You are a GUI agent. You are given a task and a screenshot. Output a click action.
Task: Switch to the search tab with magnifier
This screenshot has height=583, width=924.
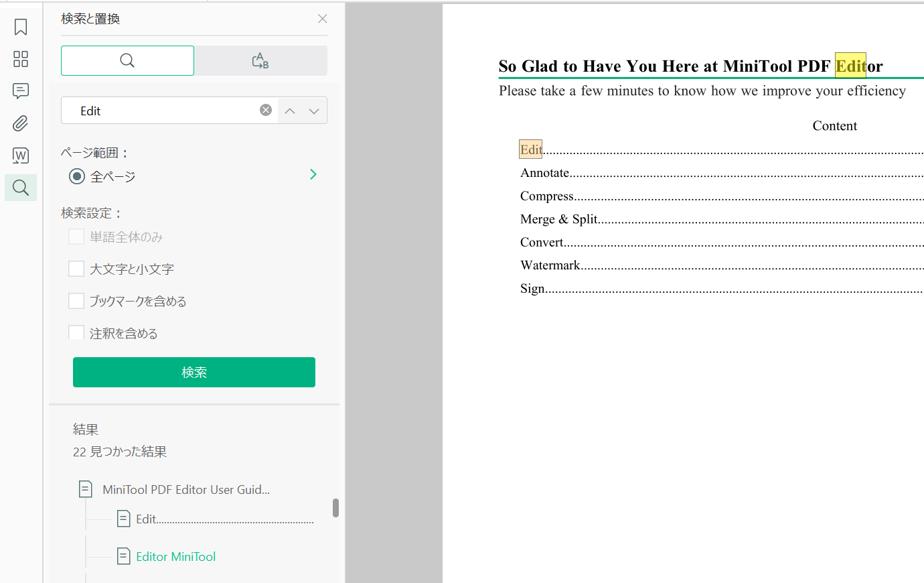(x=127, y=61)
